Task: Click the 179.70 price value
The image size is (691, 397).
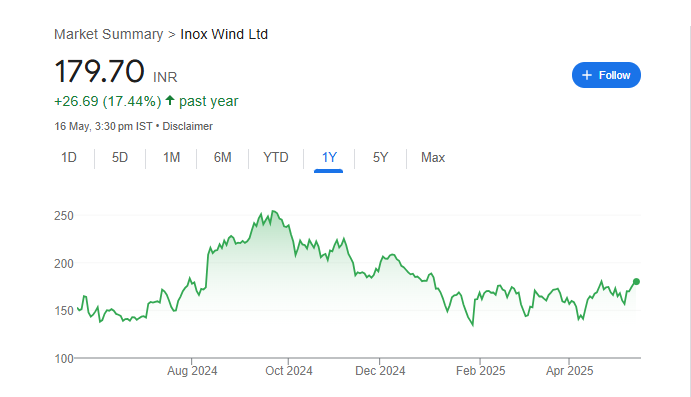Action: (99, 71)
